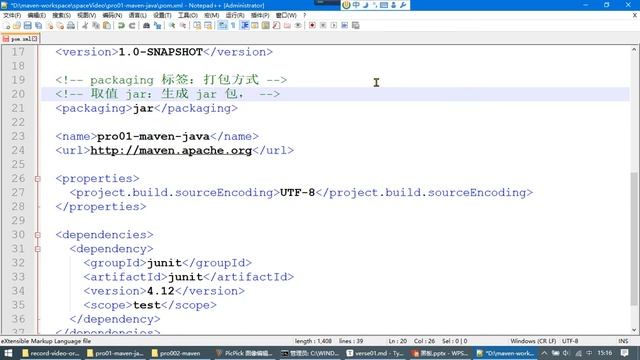
Task: Redo the edit via toolbar arrow
Action: [x=132, y=25]
